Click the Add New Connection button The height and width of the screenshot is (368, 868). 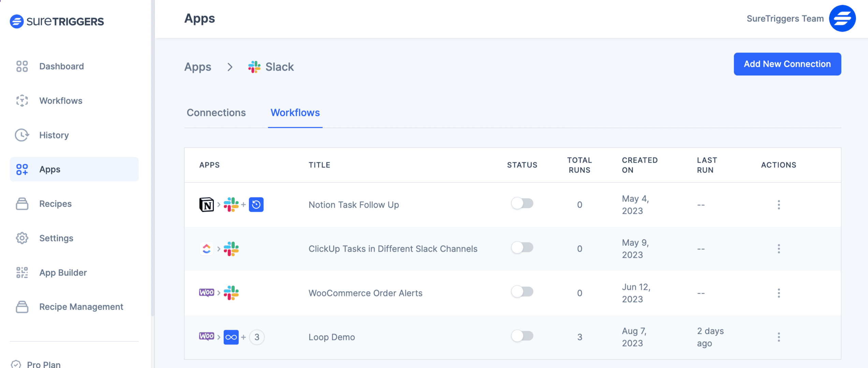(x=787, y=64)
